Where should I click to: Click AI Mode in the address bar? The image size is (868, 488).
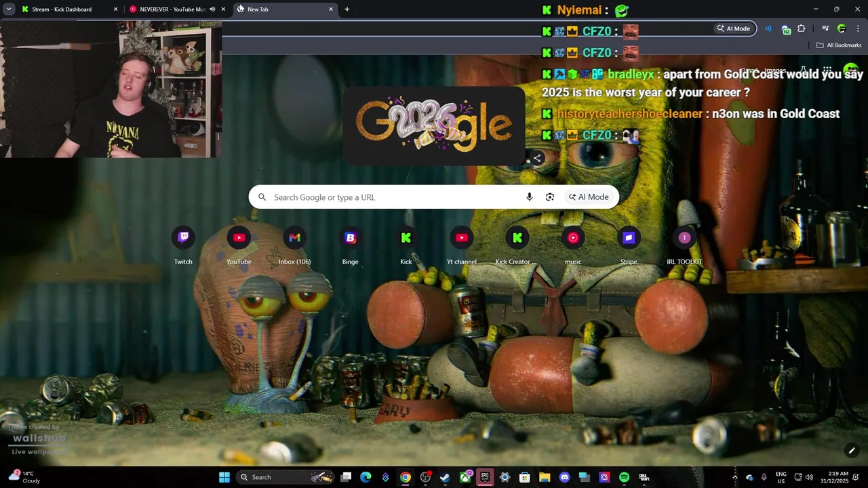pyautogui.click(x=735, y=28)
